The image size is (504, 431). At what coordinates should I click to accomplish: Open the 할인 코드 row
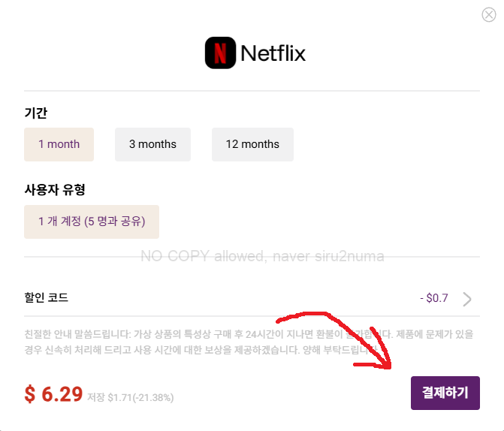47,298
